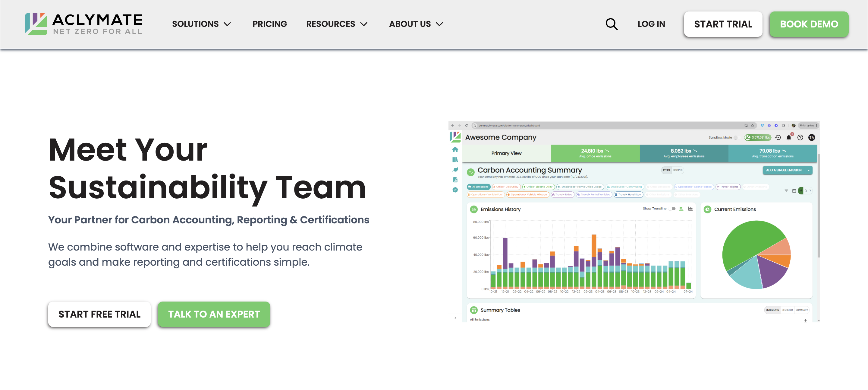Switch to area chart view icon
Image resolution: width=868 pixels, height=390 pixels.
coord(690,209)
